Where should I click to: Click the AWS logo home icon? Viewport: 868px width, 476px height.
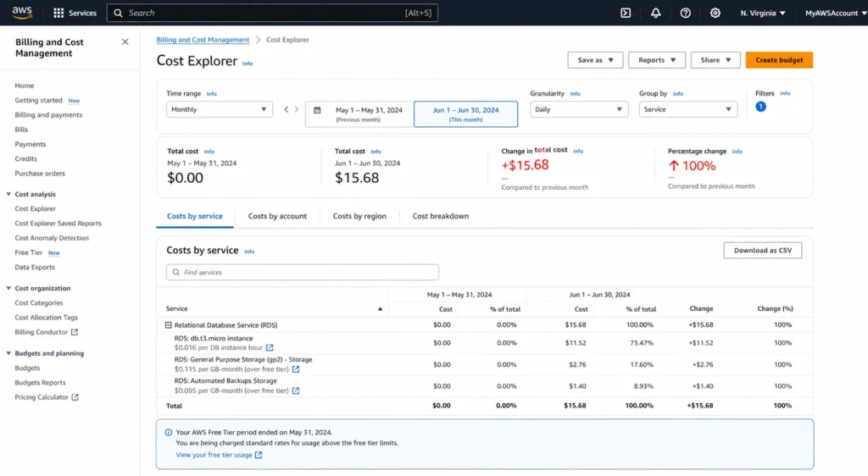click(x=22, y=13)
